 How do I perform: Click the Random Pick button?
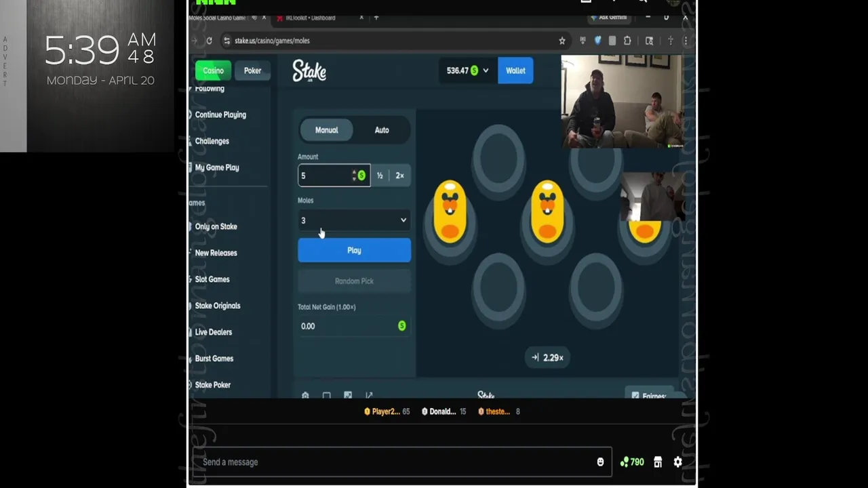click(x=354, y=281)
